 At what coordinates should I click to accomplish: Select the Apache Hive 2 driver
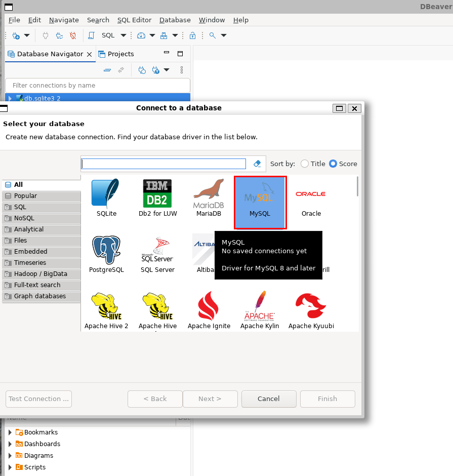coord(106,310)
